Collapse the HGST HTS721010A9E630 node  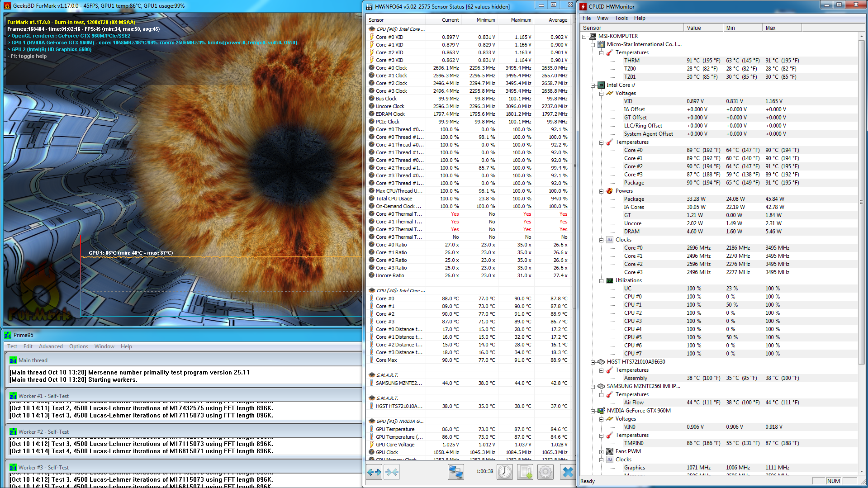coord(593,362)
